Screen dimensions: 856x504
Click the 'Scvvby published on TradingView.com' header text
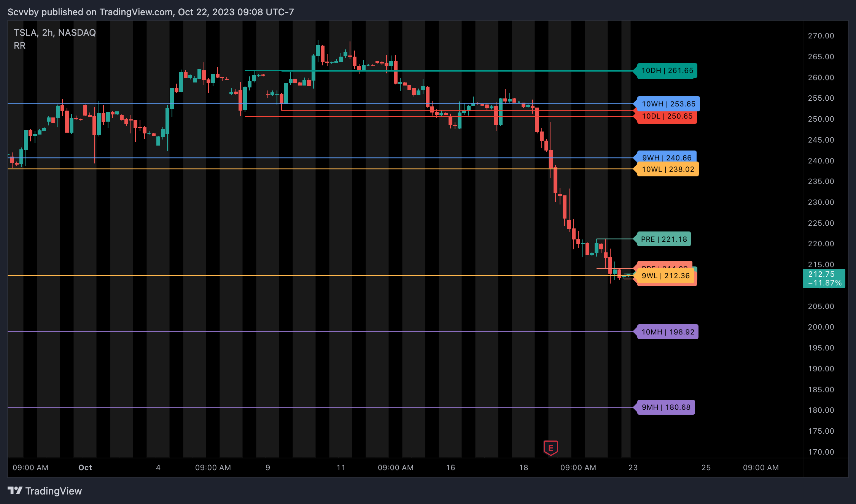pos(151,12)
